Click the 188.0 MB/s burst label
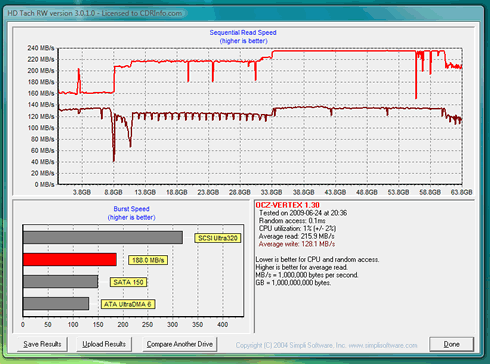The height and width of the screenshot is (364, 490). coord(148,260)
